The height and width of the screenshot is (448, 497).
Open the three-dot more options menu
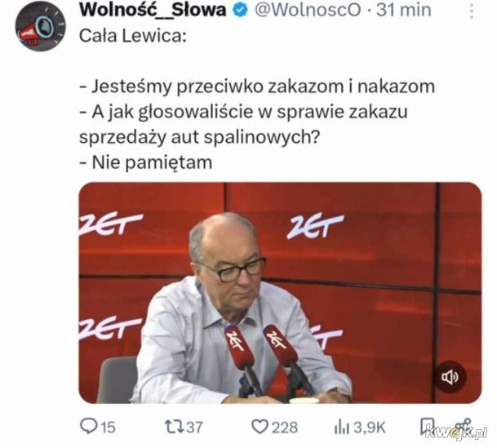tap(472, 11)
